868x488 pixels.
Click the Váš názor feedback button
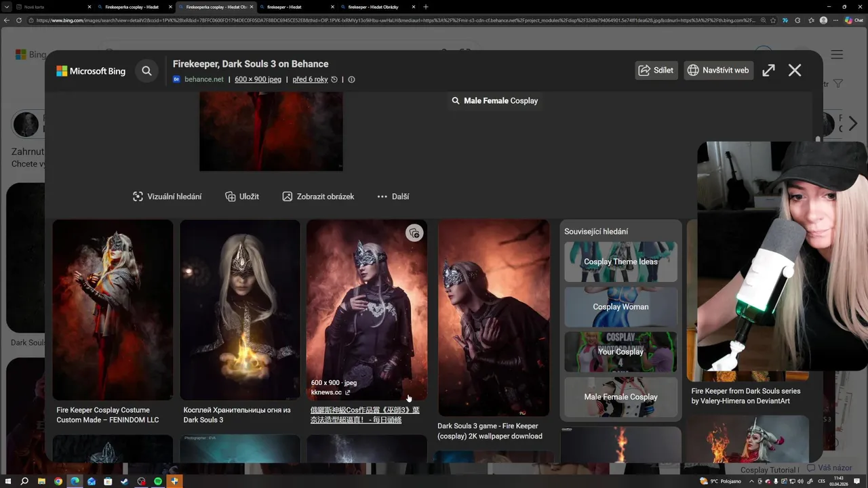[829, 468]
